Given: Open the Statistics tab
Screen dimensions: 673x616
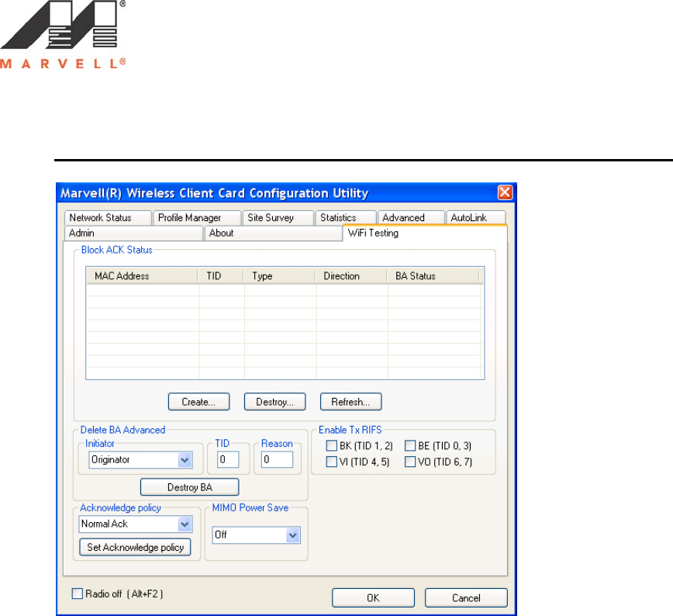Looking at the screenshot, I should (346, 218).
